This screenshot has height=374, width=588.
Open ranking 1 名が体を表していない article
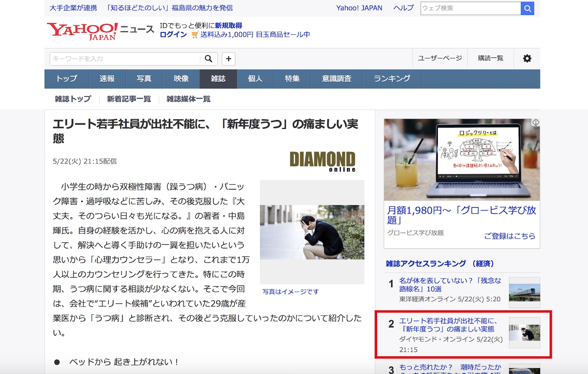pos(450,285)
